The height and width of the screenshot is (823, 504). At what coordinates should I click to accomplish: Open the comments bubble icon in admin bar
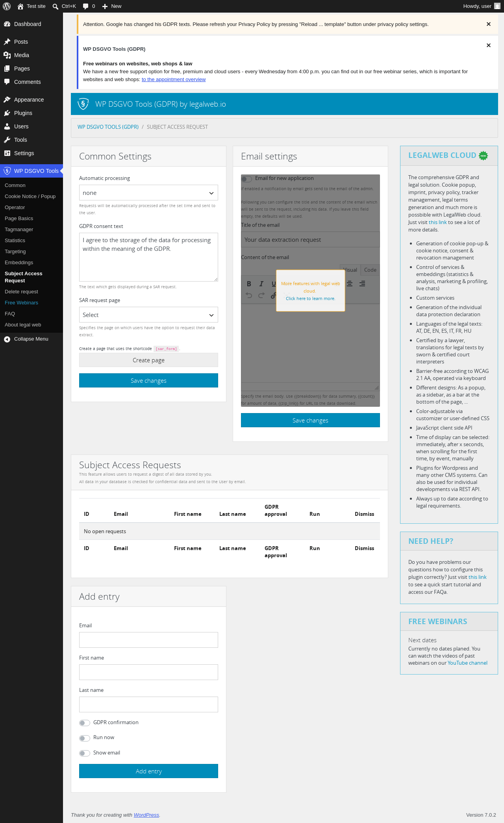(x=85, y=6)
